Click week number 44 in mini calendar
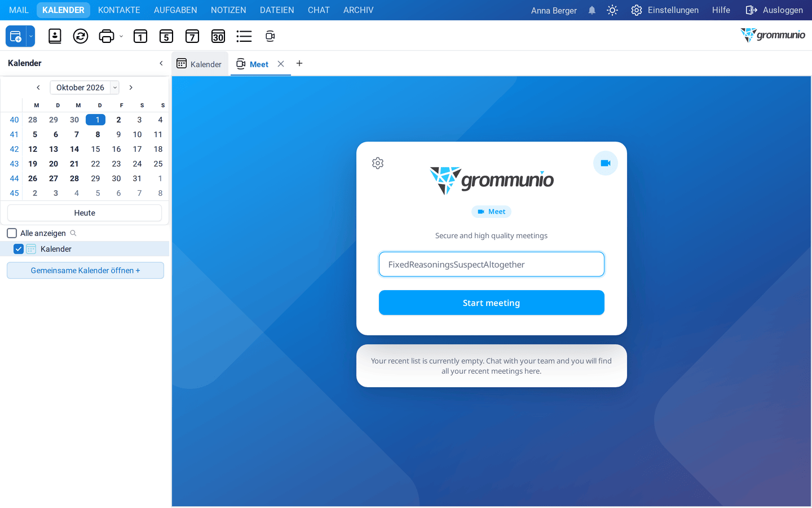 [x=14, y=178]
